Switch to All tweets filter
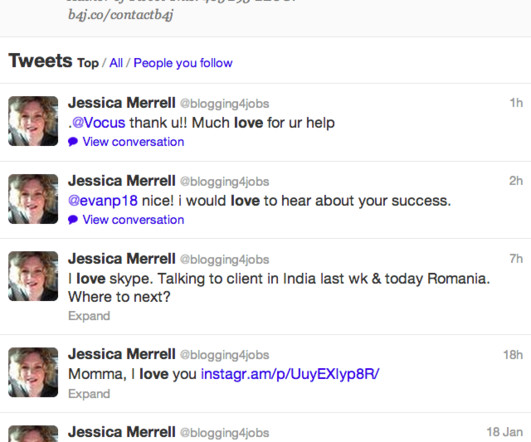The image size is (531, 442). tap(116, 63)
